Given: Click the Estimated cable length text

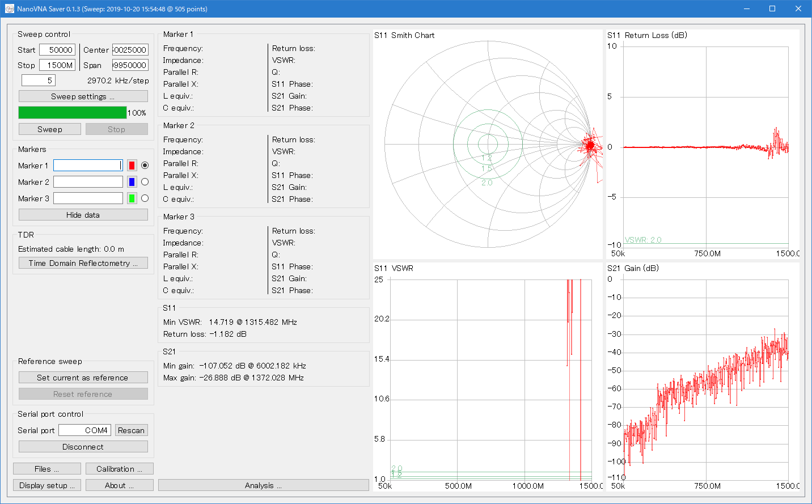Looking at the screenshot, I should click(71, 249).
